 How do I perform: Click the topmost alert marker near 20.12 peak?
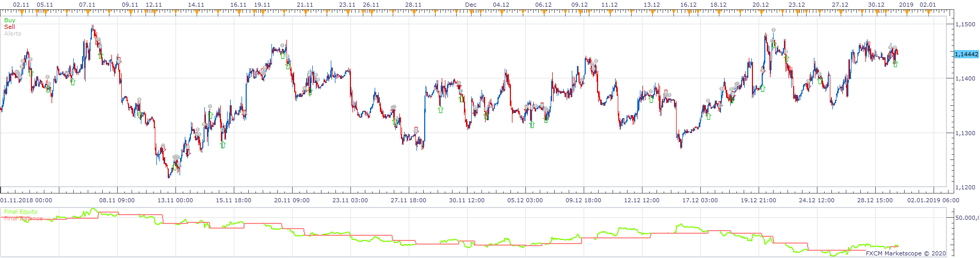click(774, 30)
